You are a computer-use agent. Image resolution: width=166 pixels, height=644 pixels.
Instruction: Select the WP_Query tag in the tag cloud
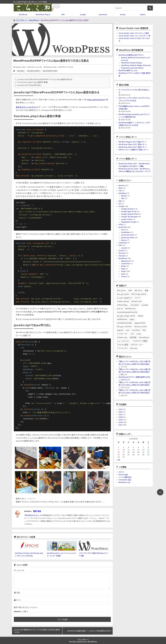[x=122, y=291]
